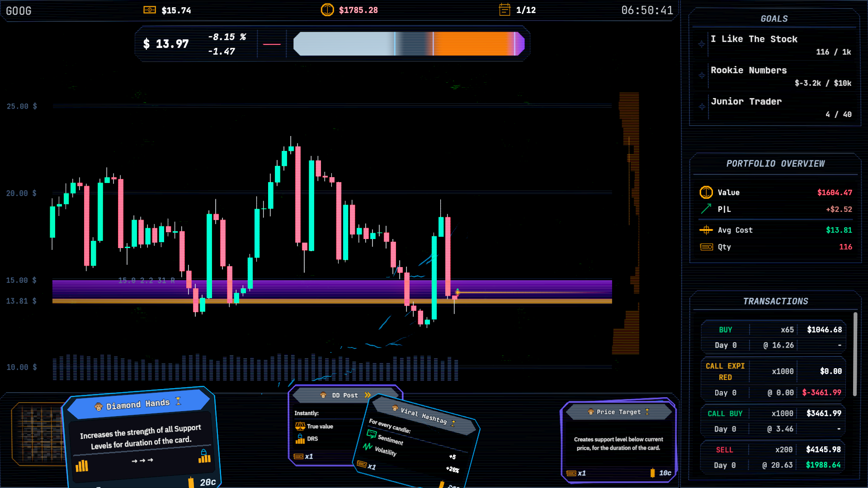Click the -8.15 % change value
Viewport: 868px width, 488px height.
227,37
